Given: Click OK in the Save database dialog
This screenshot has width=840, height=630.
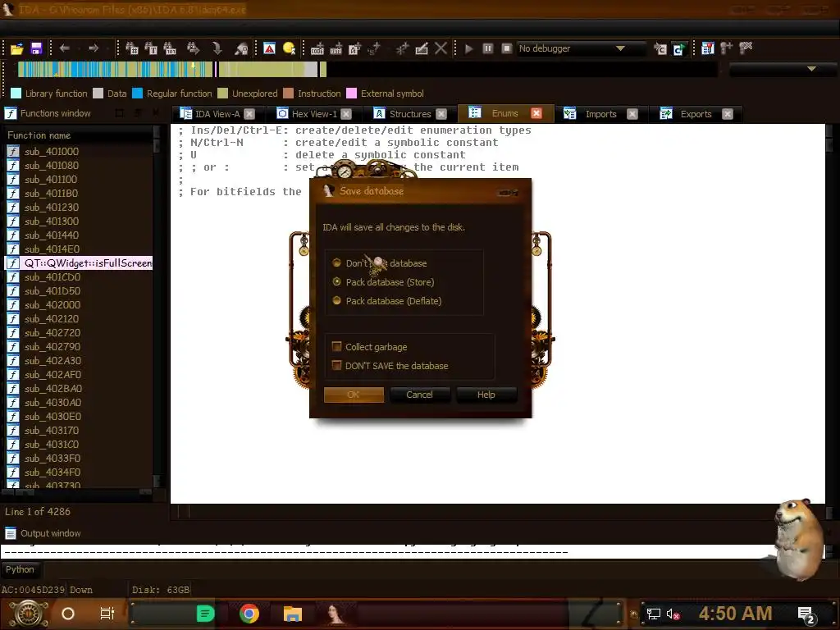Looking at the screenshot, I should 354,395.
